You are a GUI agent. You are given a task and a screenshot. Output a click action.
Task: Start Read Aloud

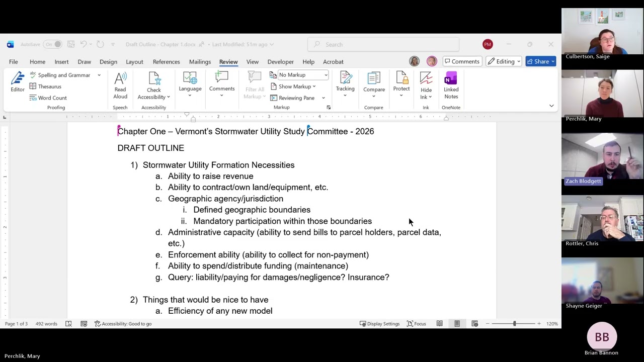point(120,85)
